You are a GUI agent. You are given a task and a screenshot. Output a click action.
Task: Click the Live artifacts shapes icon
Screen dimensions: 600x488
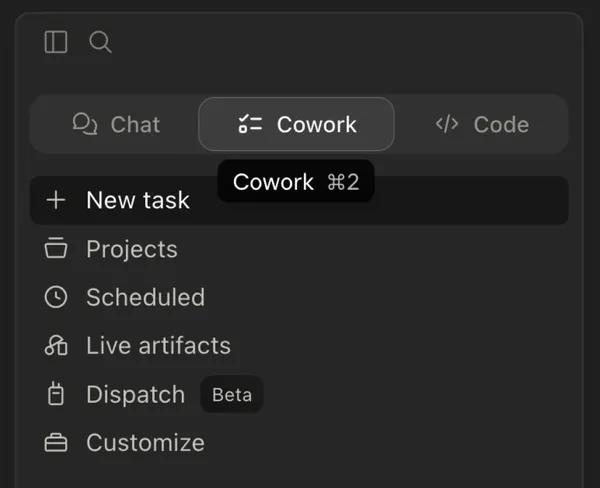56,345
